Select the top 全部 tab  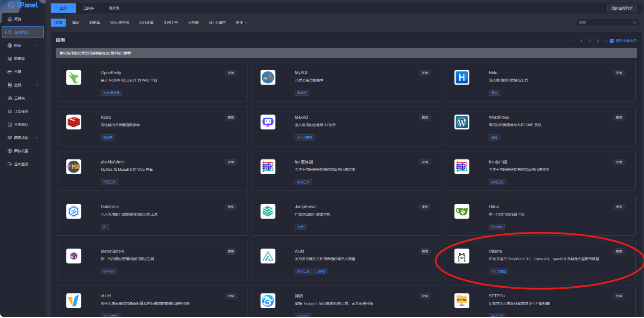pyautogui.click(x=63, y=8)
